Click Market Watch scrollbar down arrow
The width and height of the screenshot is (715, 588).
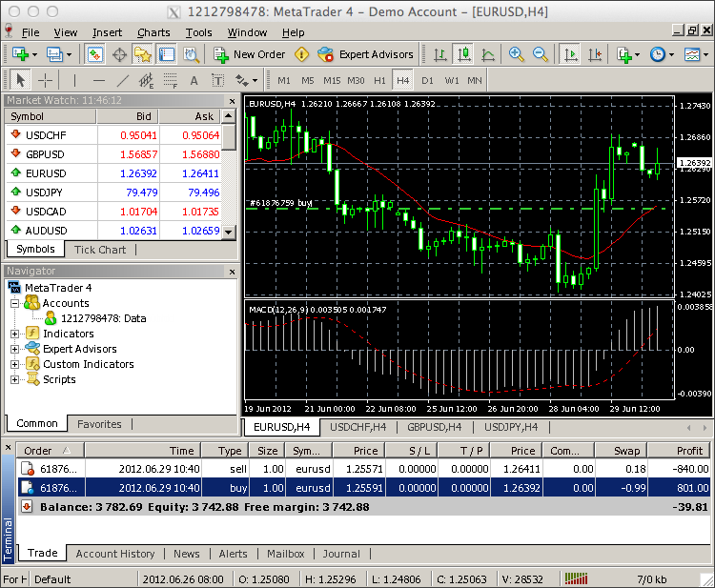229,232
